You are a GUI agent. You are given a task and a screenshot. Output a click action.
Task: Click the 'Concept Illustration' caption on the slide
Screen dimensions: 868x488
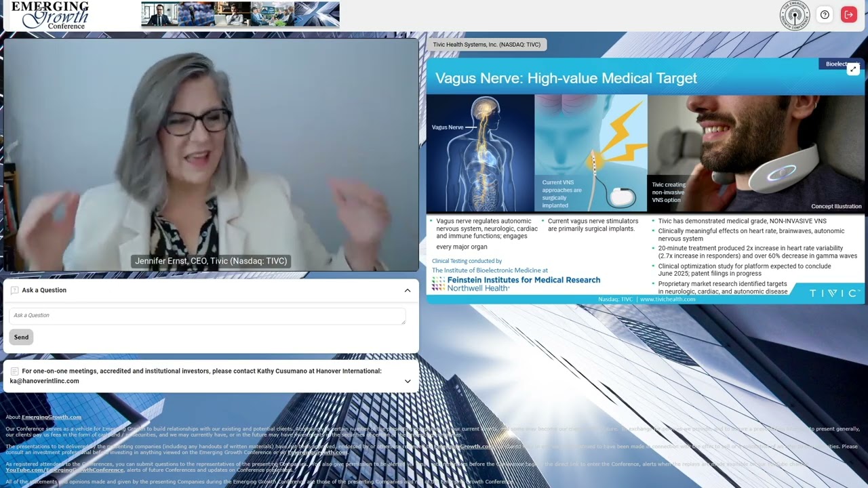click(836, 207)
